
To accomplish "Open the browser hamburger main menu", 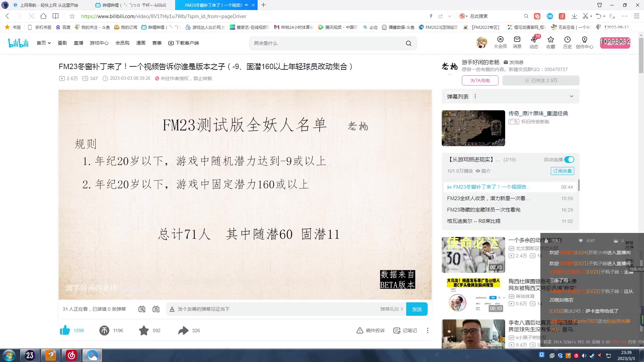I will point(636,16).
